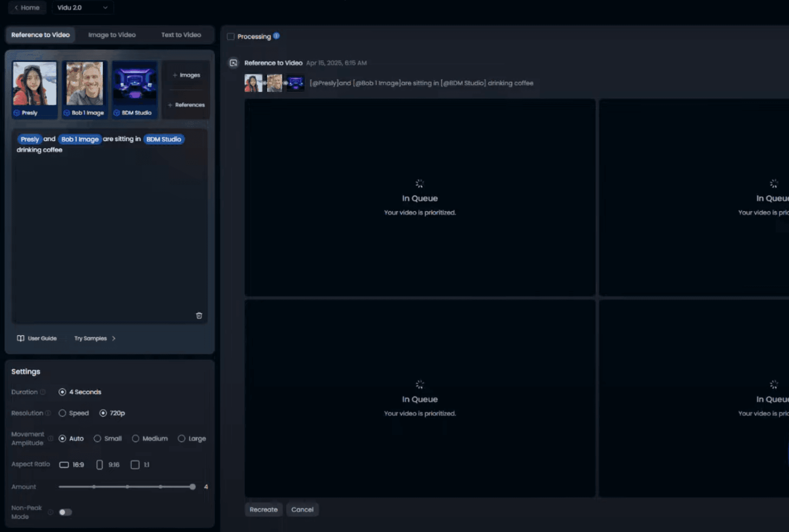This screenshot has width=789, height=532.
Task: Select Speed resolution option
Action: click(63, 413)
